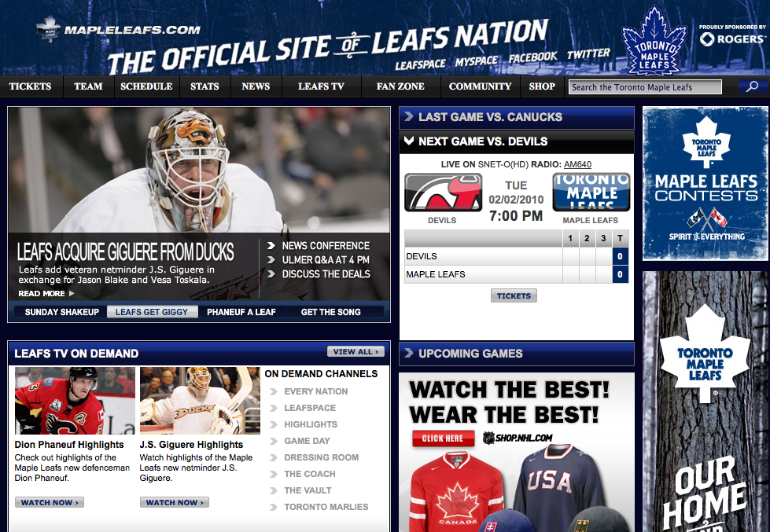The height and width of the screenshot is (532, 770).
Task: Click the shop.NHL.com logo
Action: [x=518, y=438]
